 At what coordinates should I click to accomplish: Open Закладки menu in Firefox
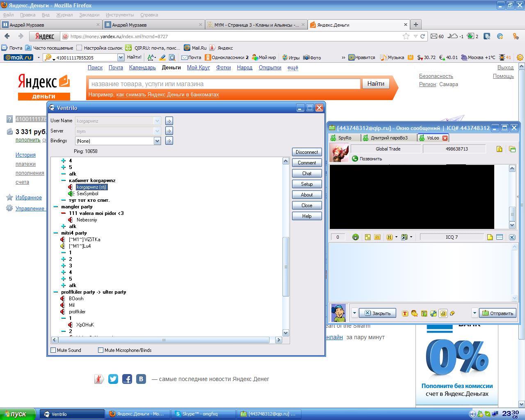click(89, 15)
